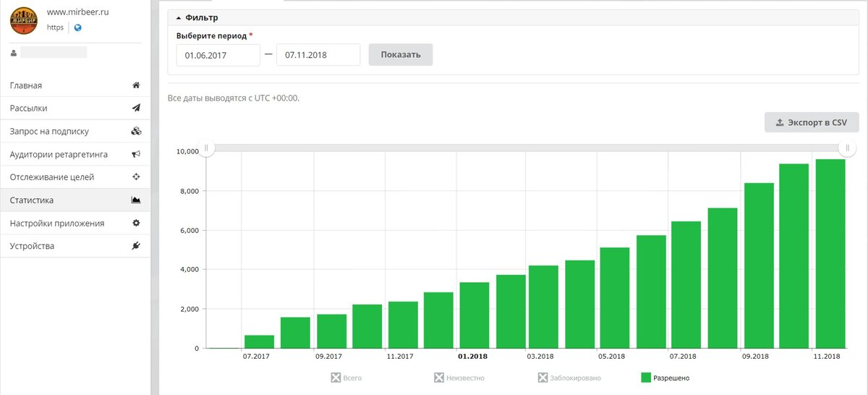Toggle the Всего legend series
The image size is (868, 395).
[346, 378]
